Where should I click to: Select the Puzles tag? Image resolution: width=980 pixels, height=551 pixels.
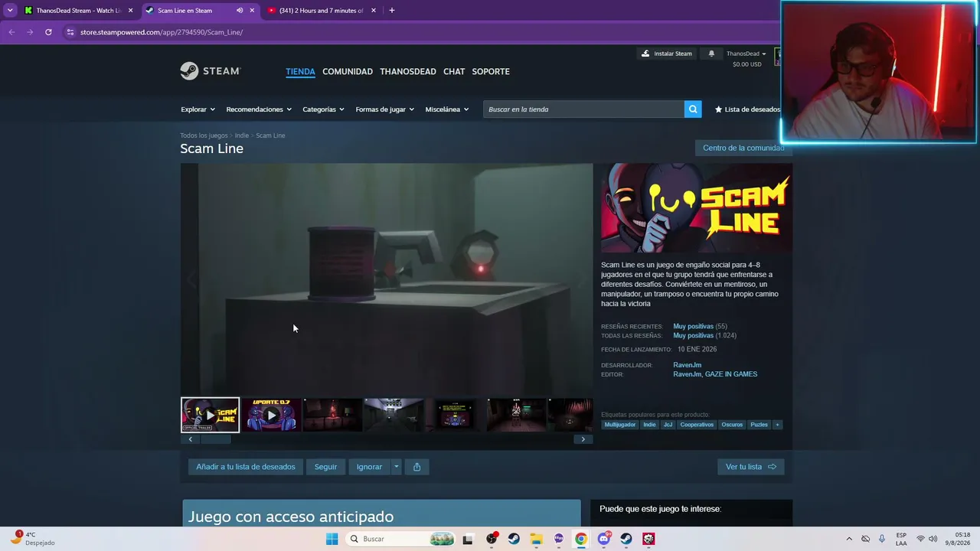[x=759, y=425]
